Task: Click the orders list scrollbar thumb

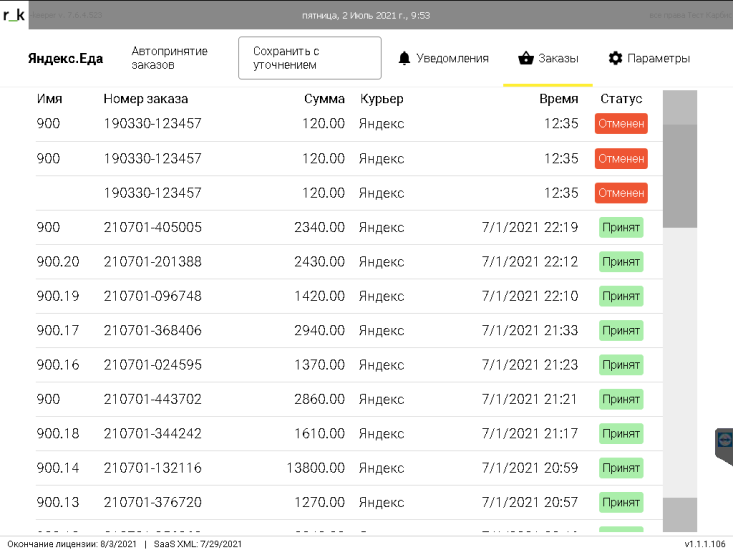Action: 680,176
